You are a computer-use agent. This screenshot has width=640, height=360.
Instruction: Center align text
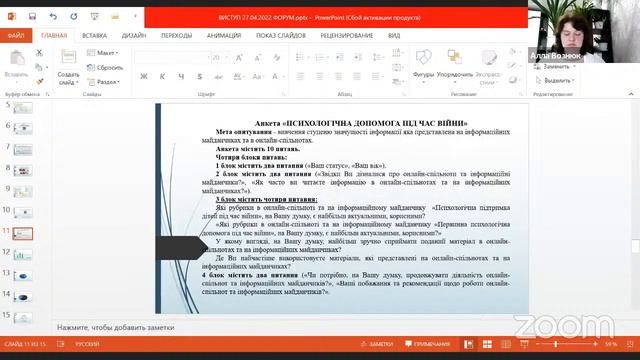click(x=320, y=76)
